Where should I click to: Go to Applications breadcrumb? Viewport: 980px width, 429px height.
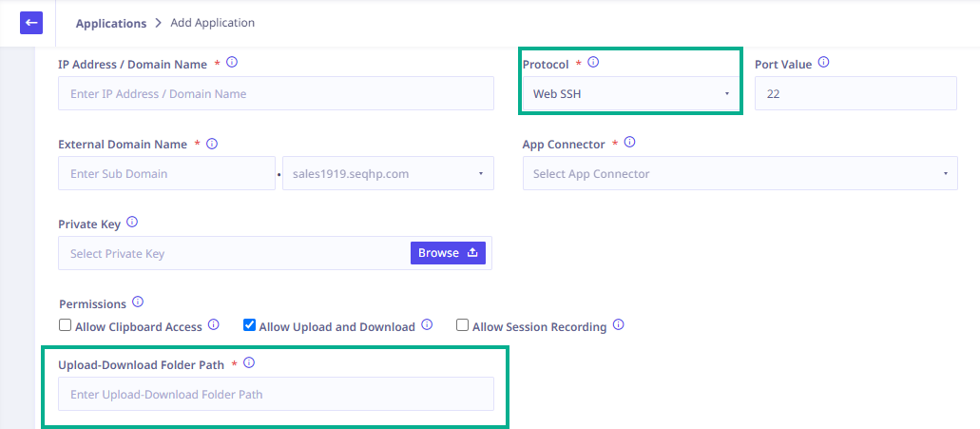(x=111, y=23)
